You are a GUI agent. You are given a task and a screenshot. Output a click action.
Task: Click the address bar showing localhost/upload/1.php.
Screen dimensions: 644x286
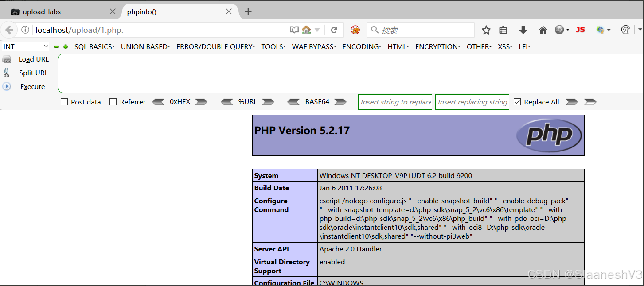160,30
